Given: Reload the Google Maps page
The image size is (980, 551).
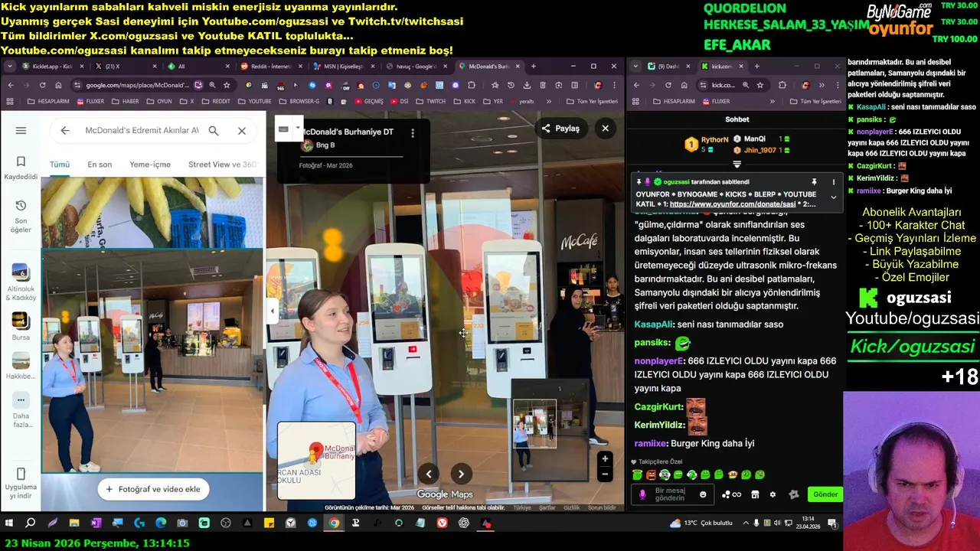Looking at the screenshot, I should pos(42,85).
